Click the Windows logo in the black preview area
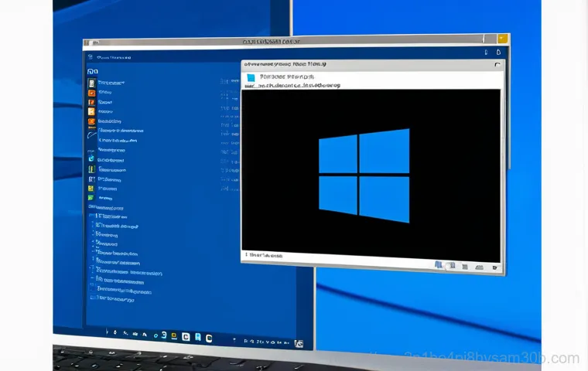This screenshot has width=588, height=371. [x=364, y=175]
